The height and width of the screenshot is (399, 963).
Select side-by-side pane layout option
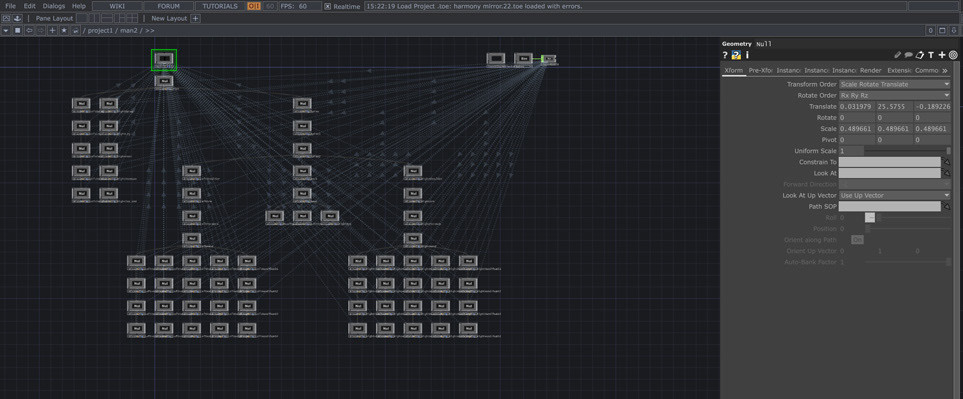point(93,18)
